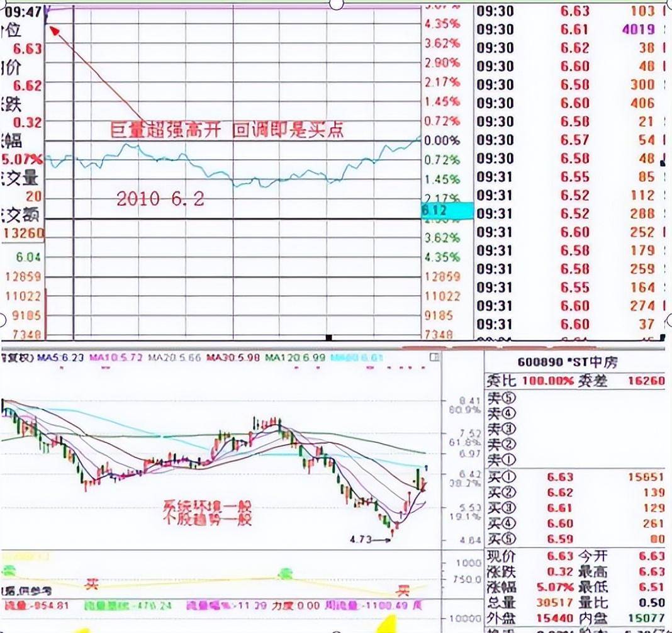Click the 12859 volume scale label on right axis
Image resolution: width=672 pixels, height=633 pixels.
[x=442, y=276]
